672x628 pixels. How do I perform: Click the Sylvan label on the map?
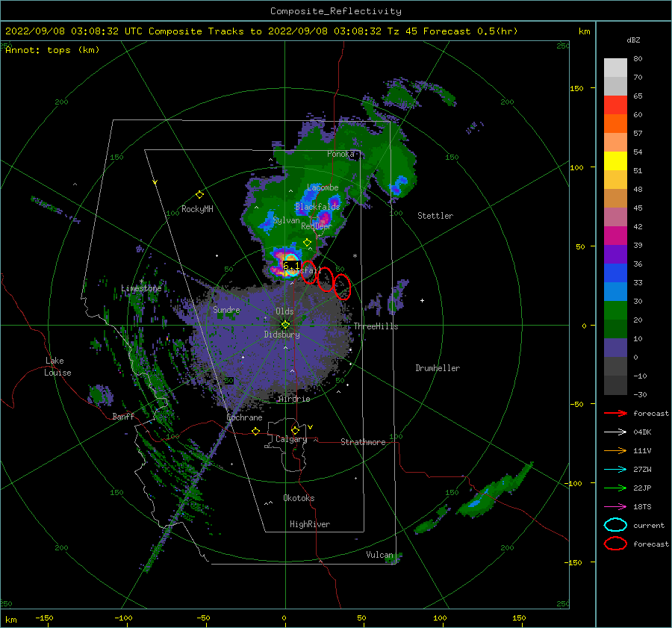pos(286,220)
